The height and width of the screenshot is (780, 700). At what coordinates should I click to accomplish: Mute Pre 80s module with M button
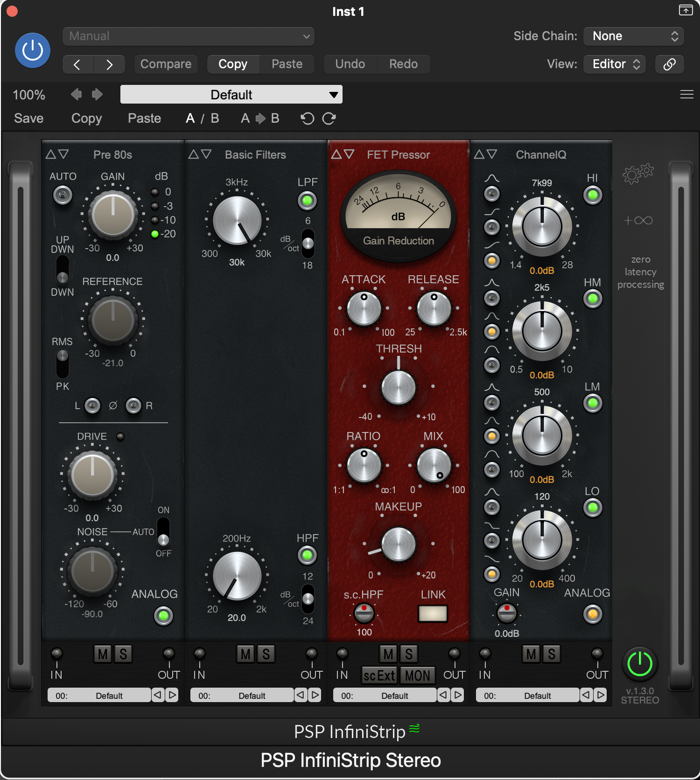pos(103,655)
